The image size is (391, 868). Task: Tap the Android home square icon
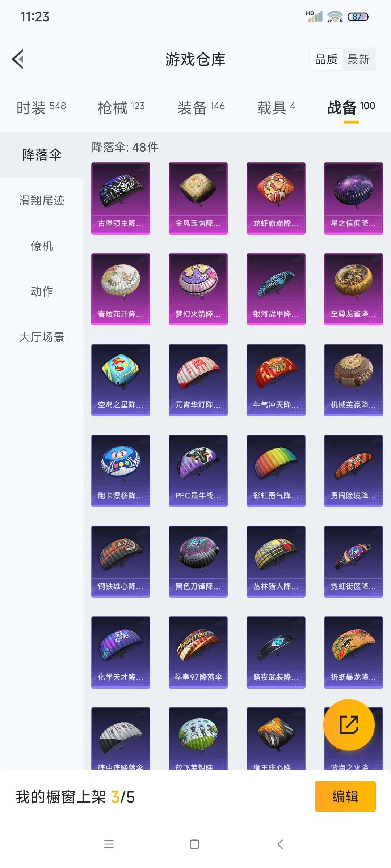pyautogui.click(x=194, y=844)
